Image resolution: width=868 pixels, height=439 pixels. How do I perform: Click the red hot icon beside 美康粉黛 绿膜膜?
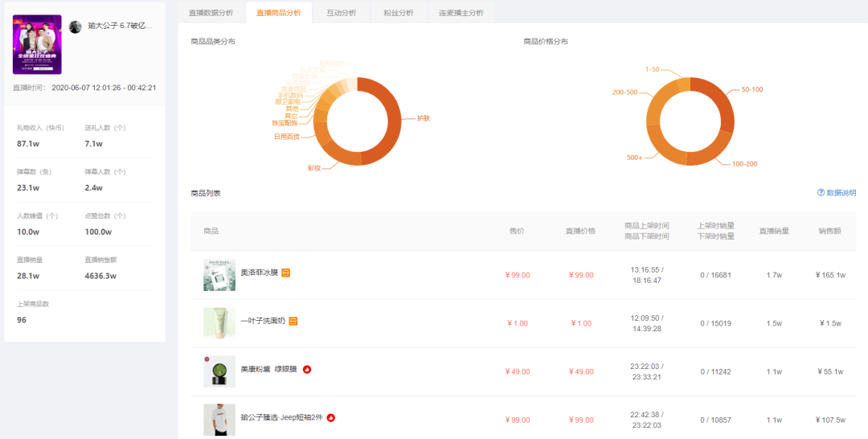coord(307,370)
